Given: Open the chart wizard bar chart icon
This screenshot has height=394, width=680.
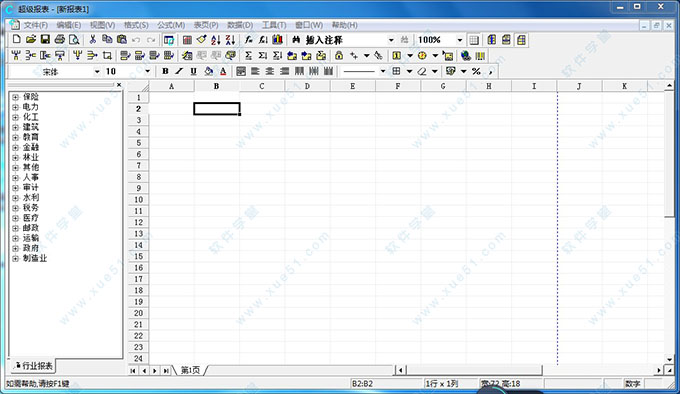Looking at the screenshot, I should 278,40.
